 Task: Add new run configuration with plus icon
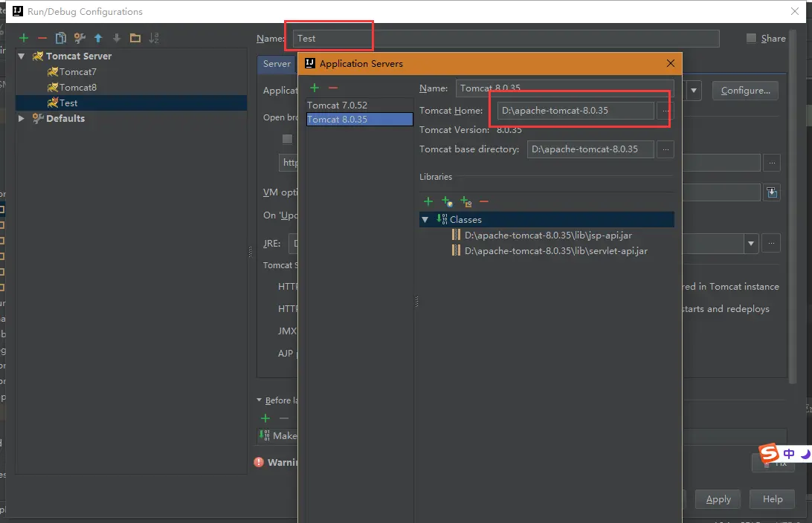tap(24, 38)
